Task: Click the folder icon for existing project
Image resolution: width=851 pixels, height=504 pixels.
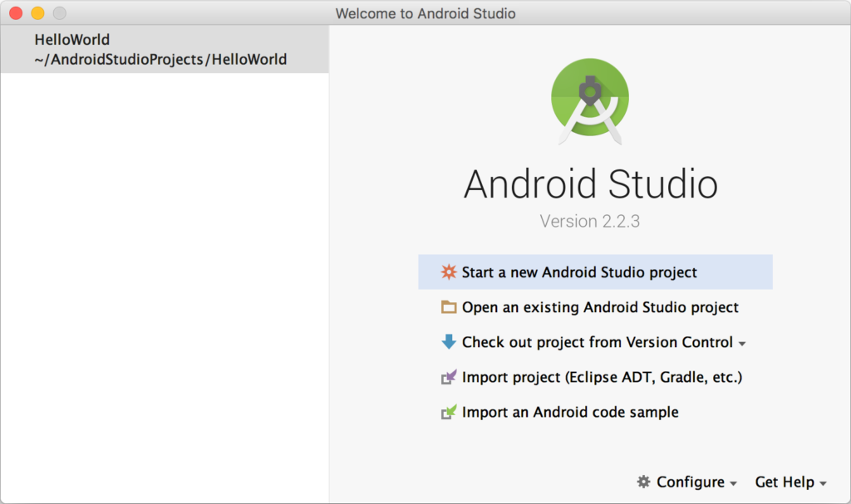Action: point(449,307)
